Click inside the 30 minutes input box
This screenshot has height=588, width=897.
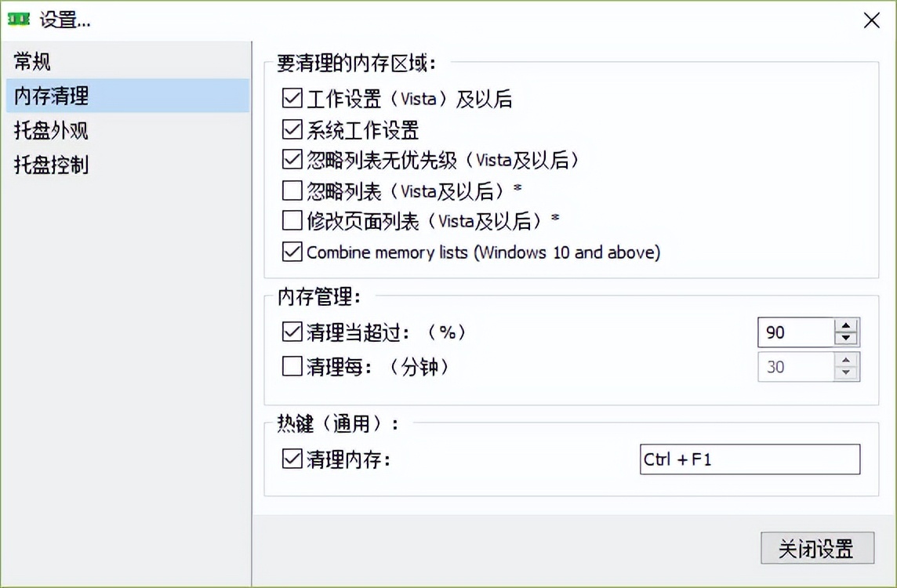(x=792, y=366)
